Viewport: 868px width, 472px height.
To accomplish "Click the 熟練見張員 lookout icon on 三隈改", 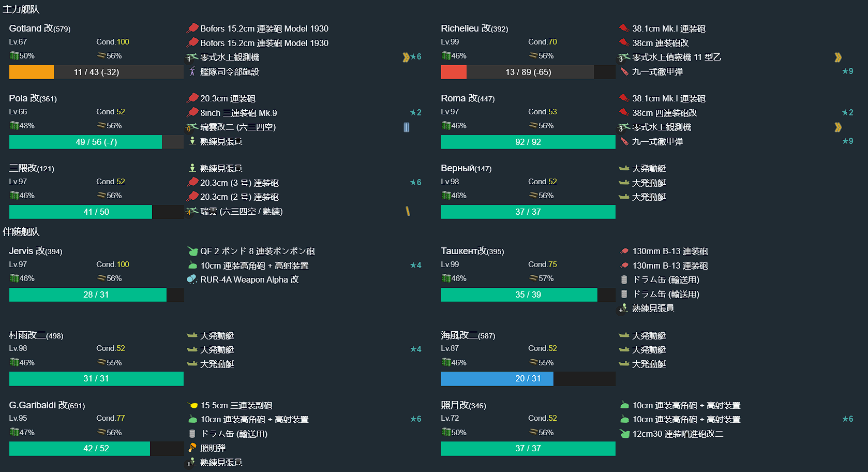I will [x=192, y=168].
